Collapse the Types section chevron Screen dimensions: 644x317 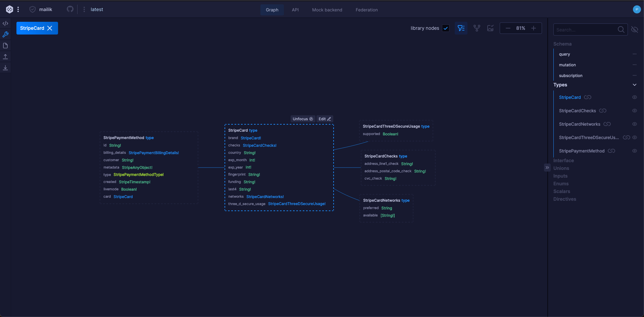pos(635,85)
